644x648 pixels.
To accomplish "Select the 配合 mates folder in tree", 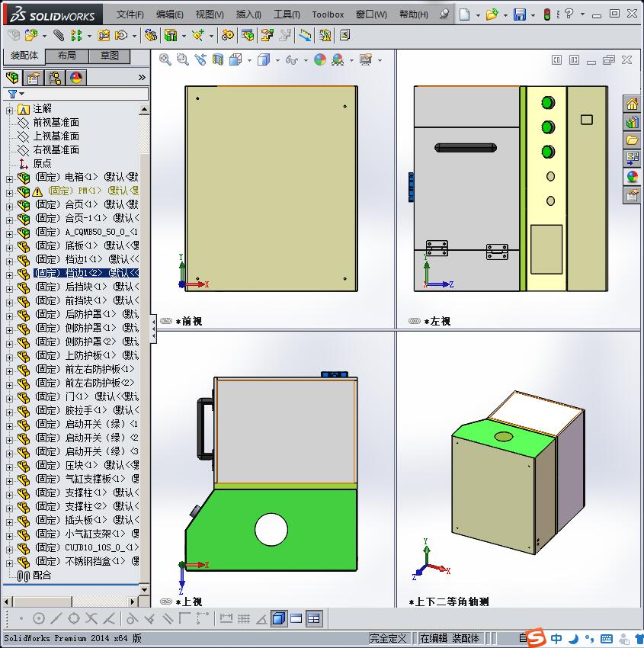I will coord(42,575).
